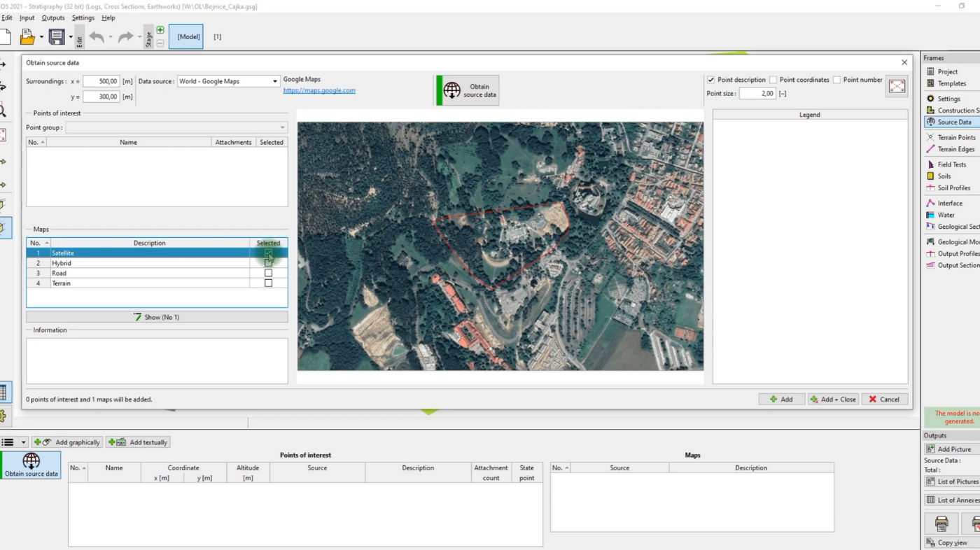Expand the Point group dropdown
Image resolution: width=980 pixels, height=550 pixels.
pyautogui.click(x=282, y=127)
